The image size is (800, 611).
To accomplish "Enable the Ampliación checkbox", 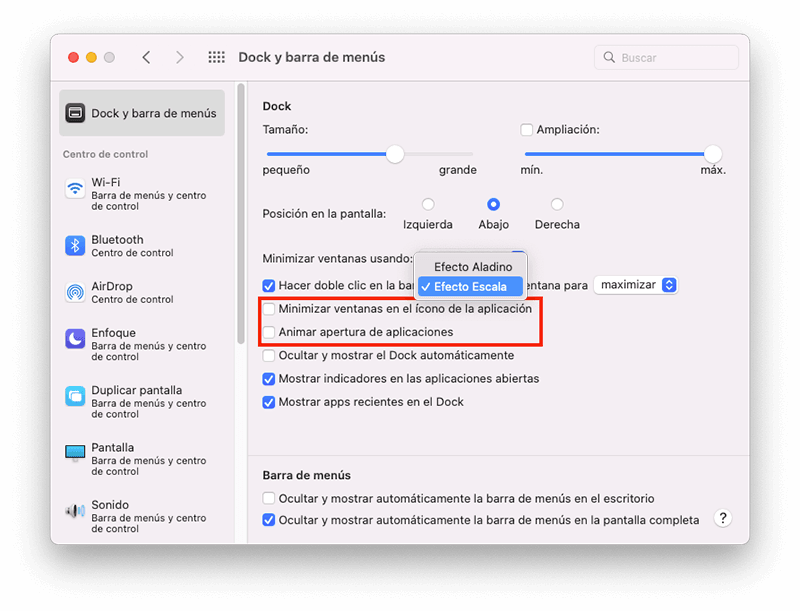I will point(526,130).
